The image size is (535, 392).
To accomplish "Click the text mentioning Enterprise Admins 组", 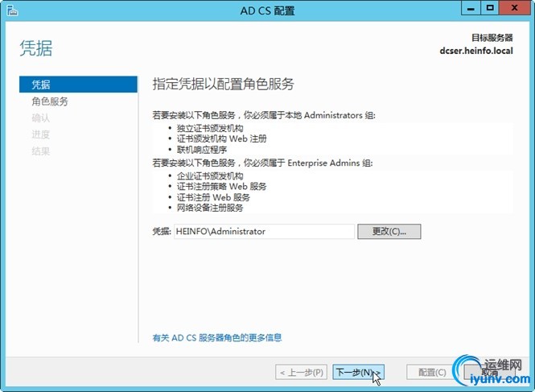I will point(262,163).
